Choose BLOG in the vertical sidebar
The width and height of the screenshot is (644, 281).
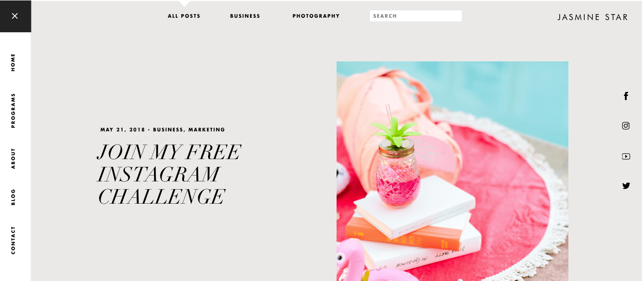click(x=13, y=197)
